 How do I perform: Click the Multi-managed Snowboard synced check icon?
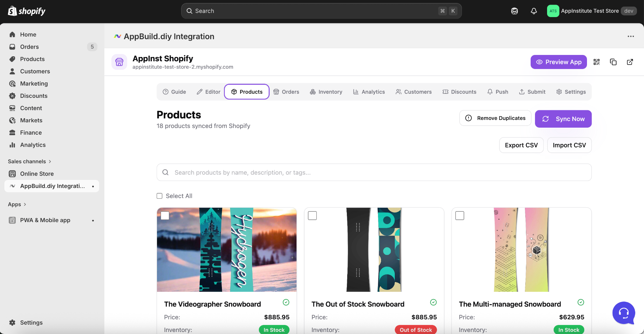(x=581, y=303)
